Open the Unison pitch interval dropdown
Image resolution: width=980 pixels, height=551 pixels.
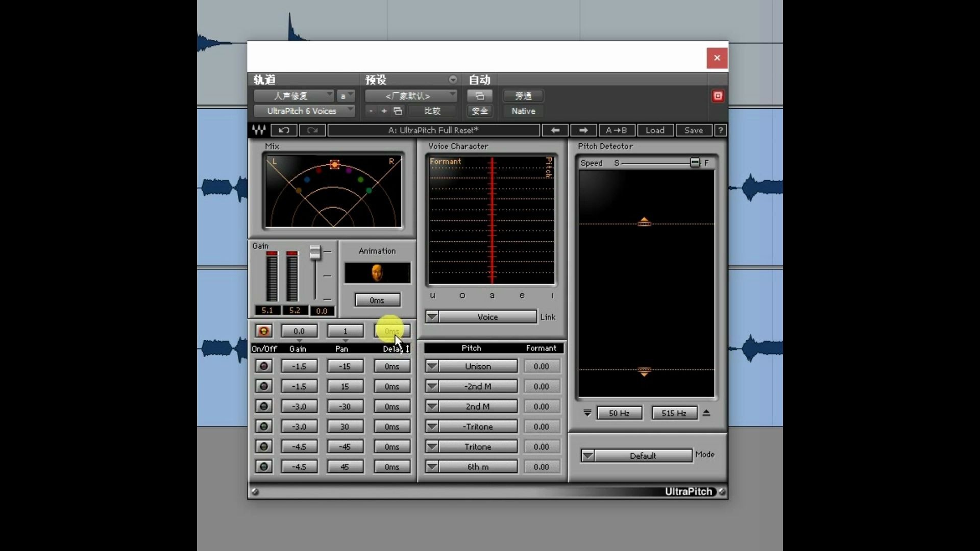(432, 366)
